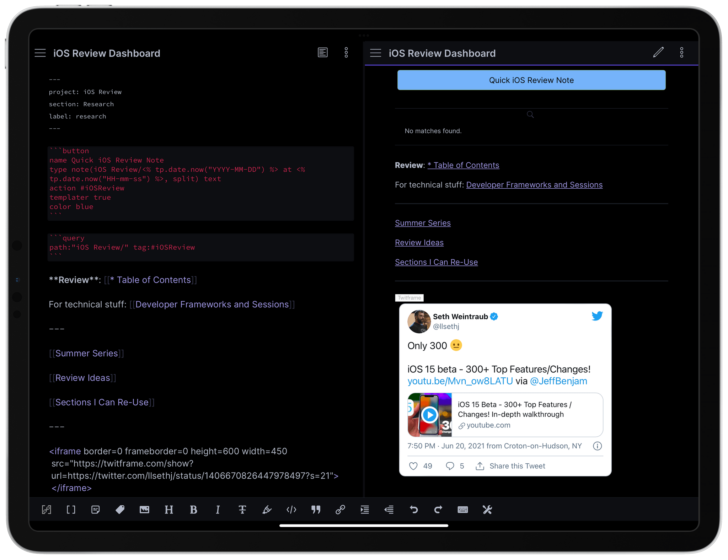Open the Table of Contents link in preview

point(463,165)
